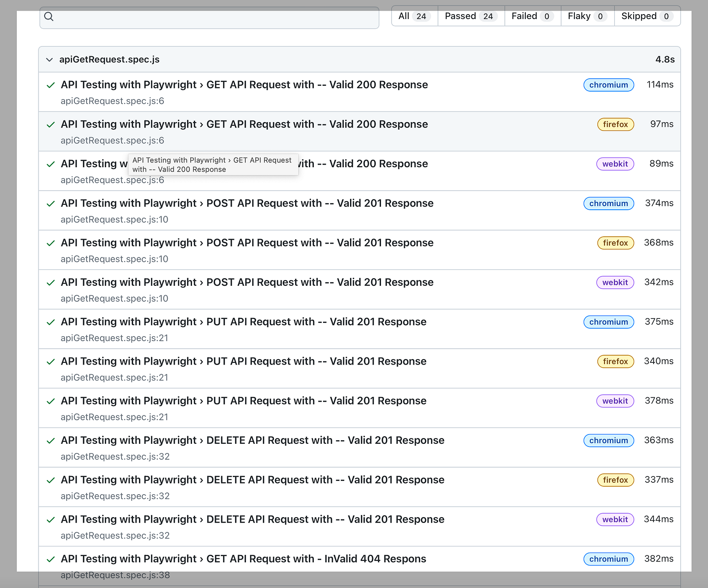Click into the test search field
708x588 pixels.
209,18
